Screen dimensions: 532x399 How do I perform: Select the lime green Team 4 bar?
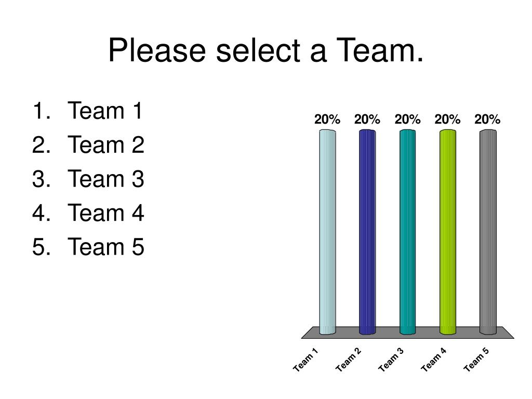point(447,232)
